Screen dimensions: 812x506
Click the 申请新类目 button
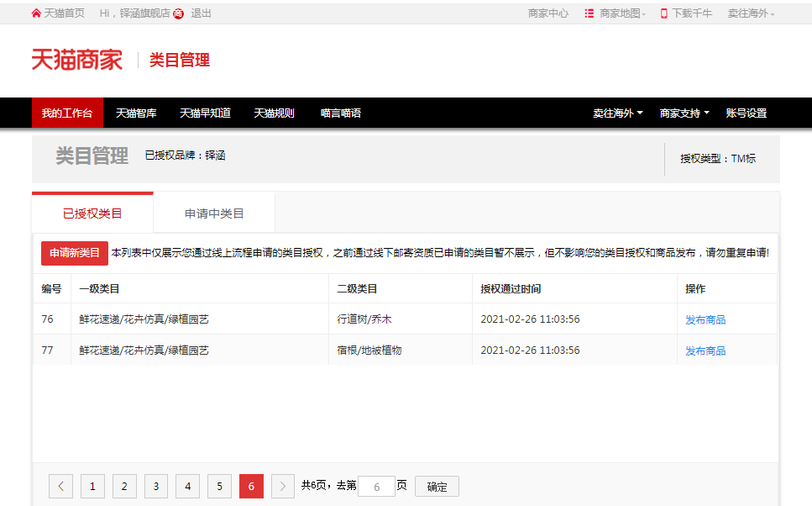tap(75, 253)
